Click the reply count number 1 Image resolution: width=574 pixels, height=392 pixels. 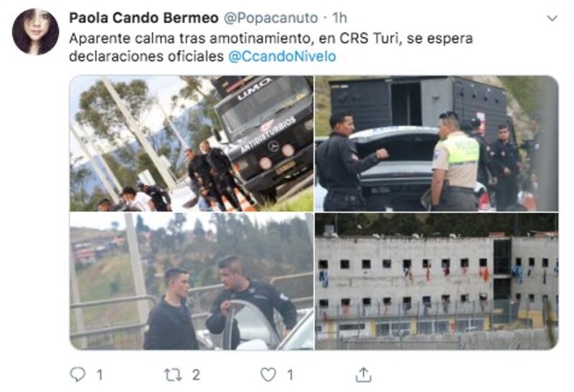click(x=100, y=375)
